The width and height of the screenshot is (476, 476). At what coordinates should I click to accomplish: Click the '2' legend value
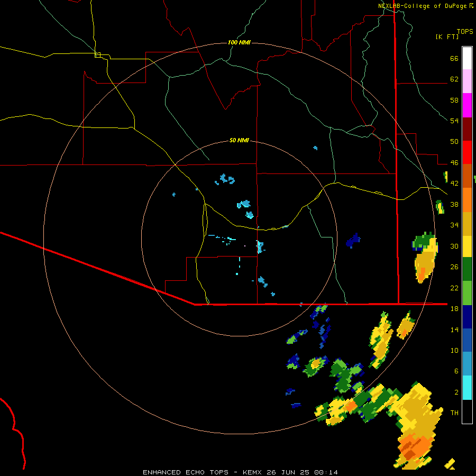tap(456, 392)
